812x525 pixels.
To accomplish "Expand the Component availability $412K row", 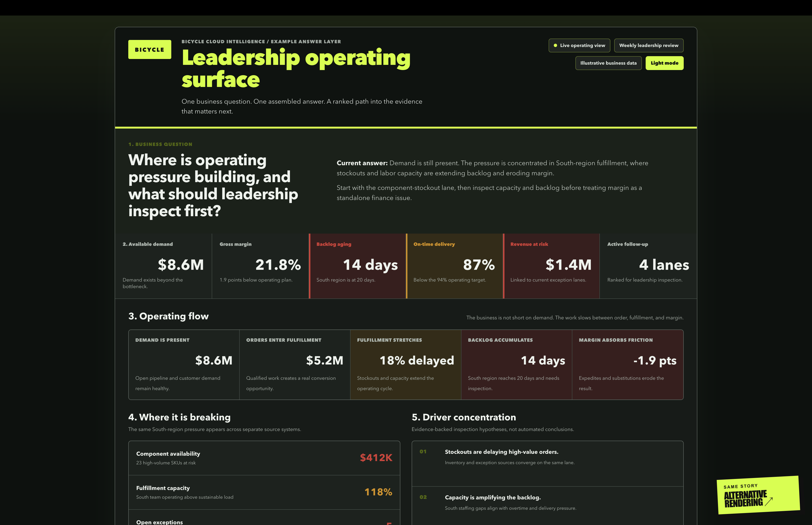I will click(264, 458).
